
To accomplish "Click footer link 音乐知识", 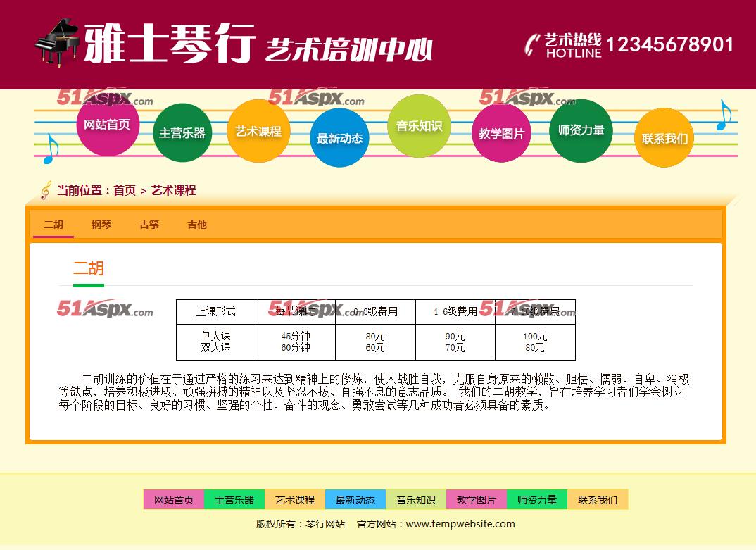I will tap(416, 500).
